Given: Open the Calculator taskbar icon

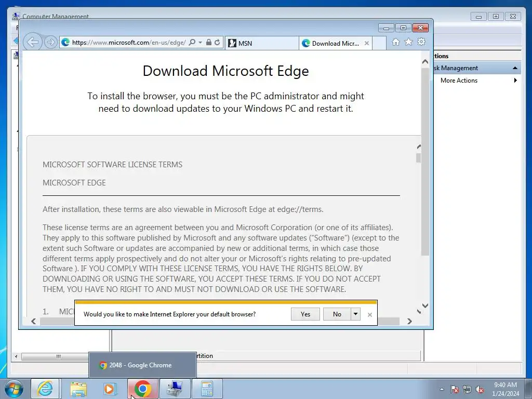Looking at the screenshot, I should click(207, 389).
